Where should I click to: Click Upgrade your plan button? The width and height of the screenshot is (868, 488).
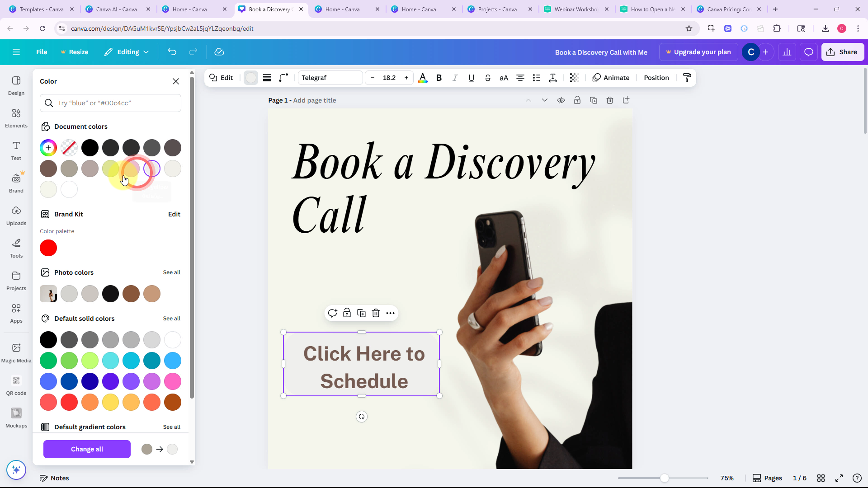[698, 52]
